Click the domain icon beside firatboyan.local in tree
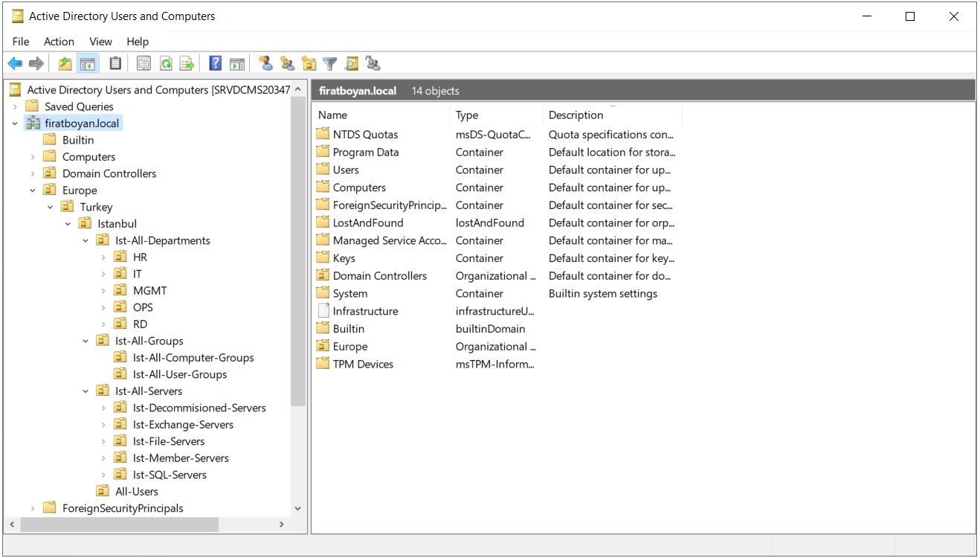This screenshot has width=980, height=558. click(33, 124)
